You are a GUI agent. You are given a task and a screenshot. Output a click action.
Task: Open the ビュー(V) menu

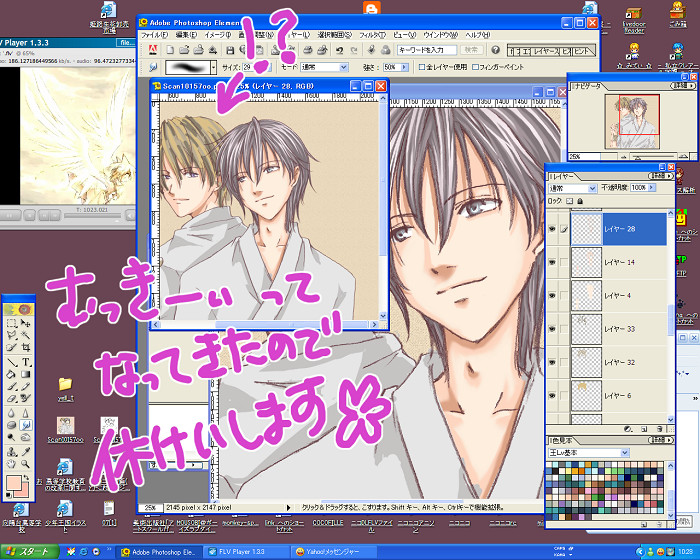point(404,35)
